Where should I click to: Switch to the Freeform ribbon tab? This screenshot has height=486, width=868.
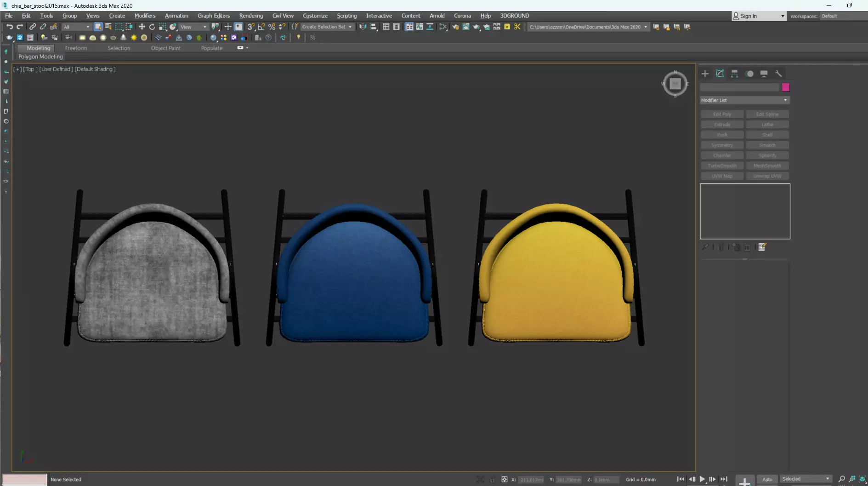click(76, 48)
